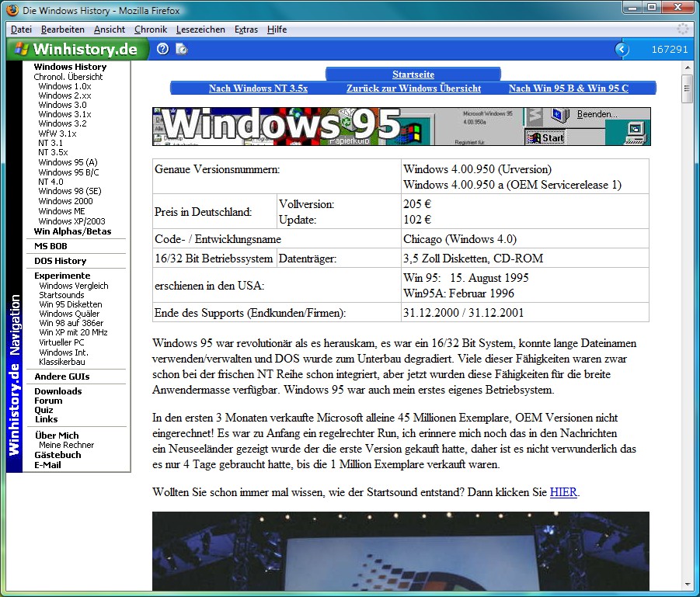Image resolution: width=700 pixels, height=597 pixels.
Task: Go to 'Andere GUIs' section
Action: tap(62, 377)
